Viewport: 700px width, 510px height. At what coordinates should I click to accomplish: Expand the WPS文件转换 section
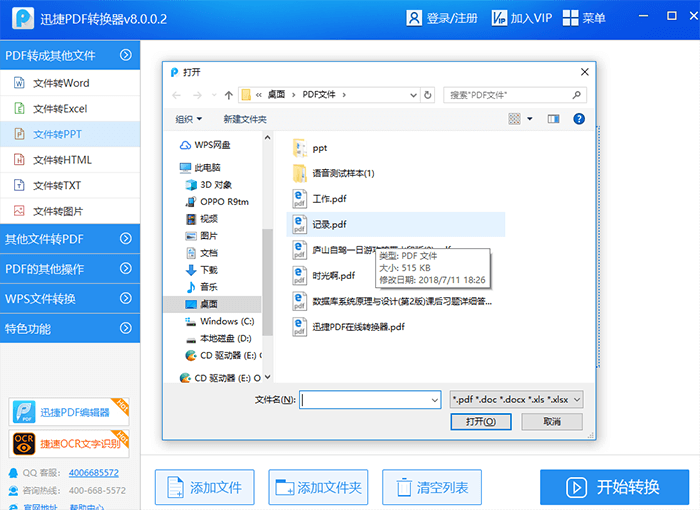point(126,298)
